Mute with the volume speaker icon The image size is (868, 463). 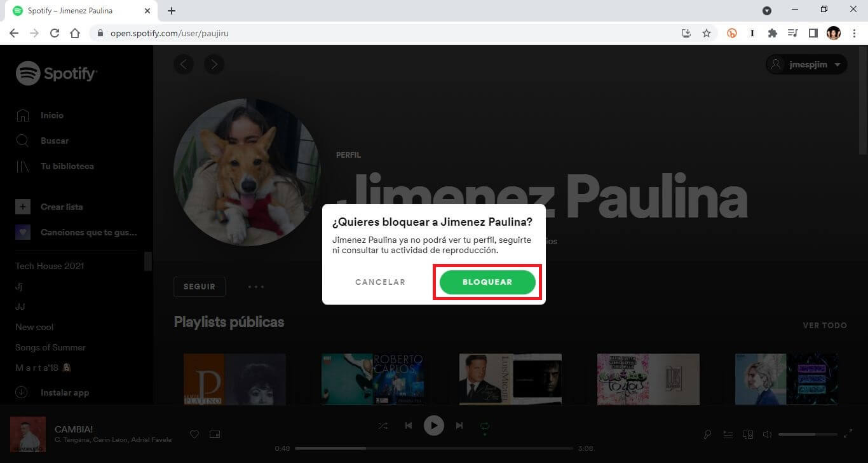pos(767,434)
